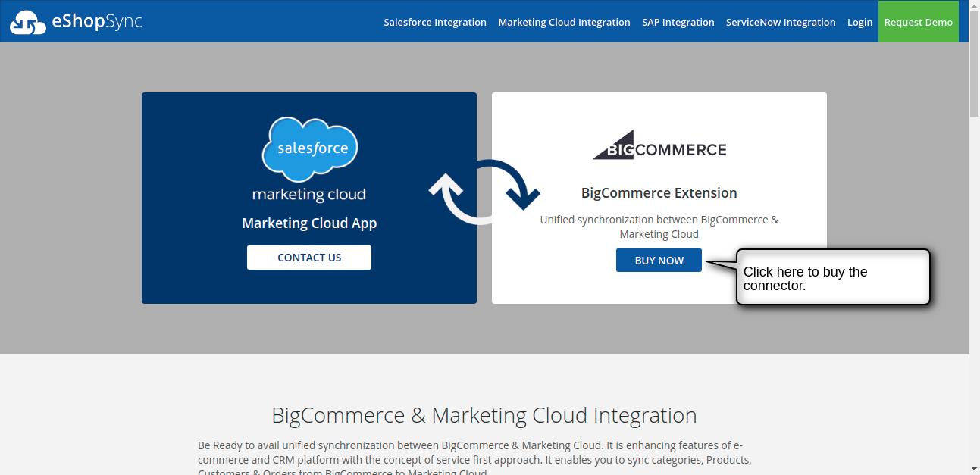The width and height of the screenshot is (980, 475).
Task: Click the eShopSync cloud logo
Action: point(76,22)
